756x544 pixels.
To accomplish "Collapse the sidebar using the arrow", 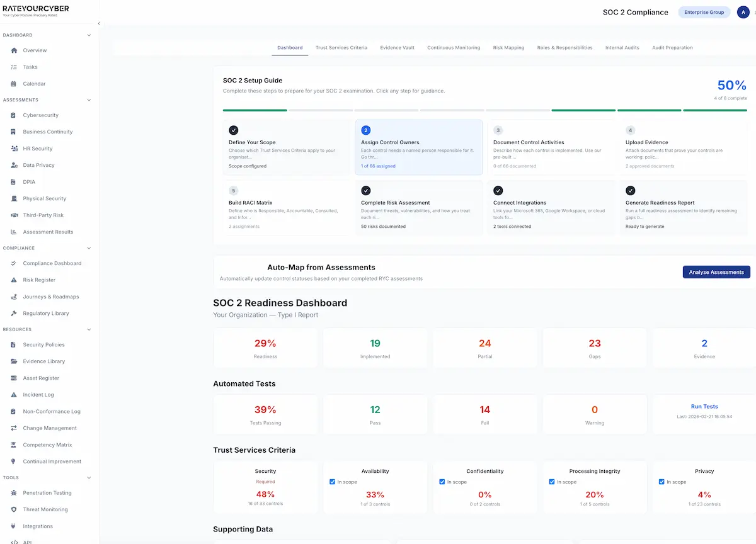I will (x=98, y=23).
